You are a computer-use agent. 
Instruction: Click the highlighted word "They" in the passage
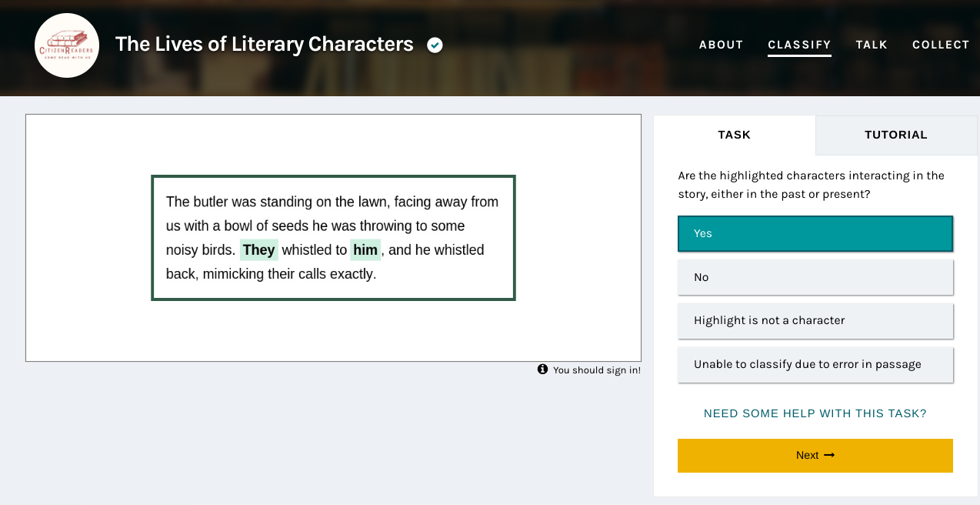pyautogui.click(x=259, y=250)
